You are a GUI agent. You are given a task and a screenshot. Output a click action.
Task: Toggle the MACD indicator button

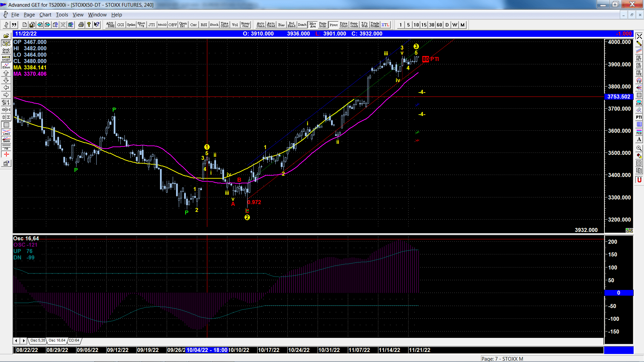[x=162, y=25]
